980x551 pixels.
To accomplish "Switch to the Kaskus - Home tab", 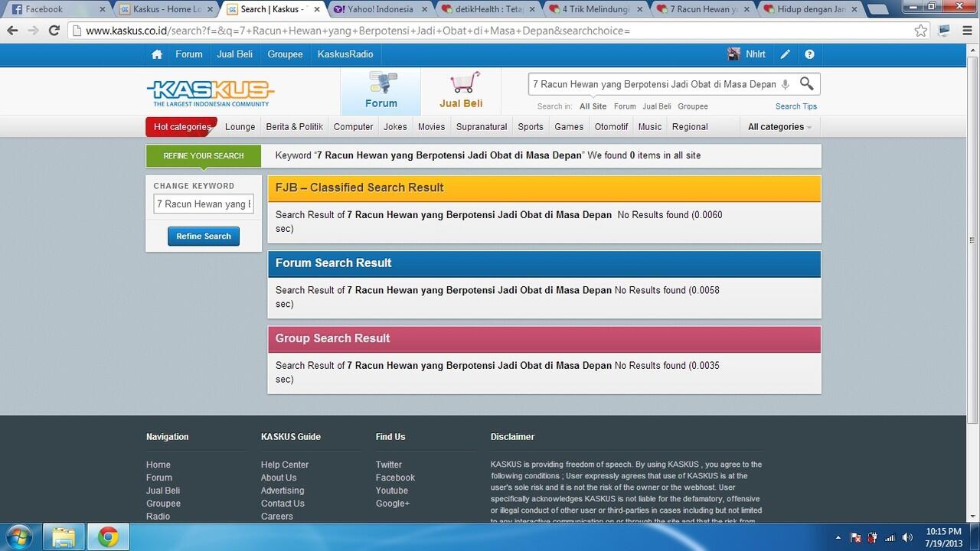I will coord(165,9).
